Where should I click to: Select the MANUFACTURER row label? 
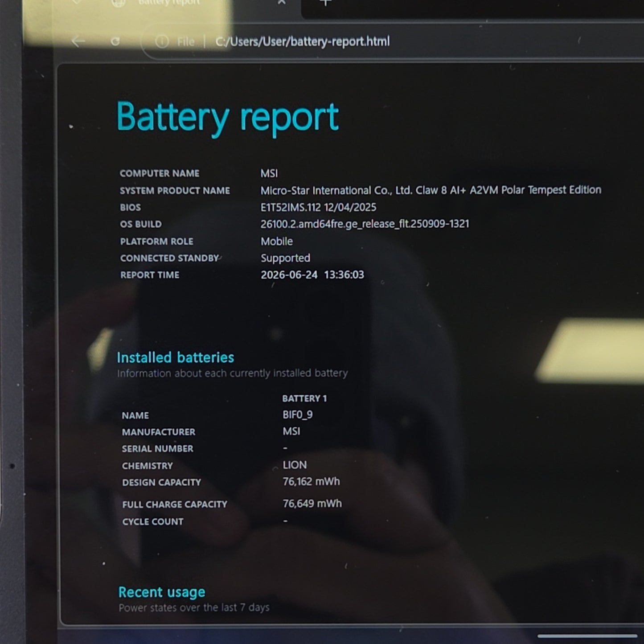tap(158, 432)
